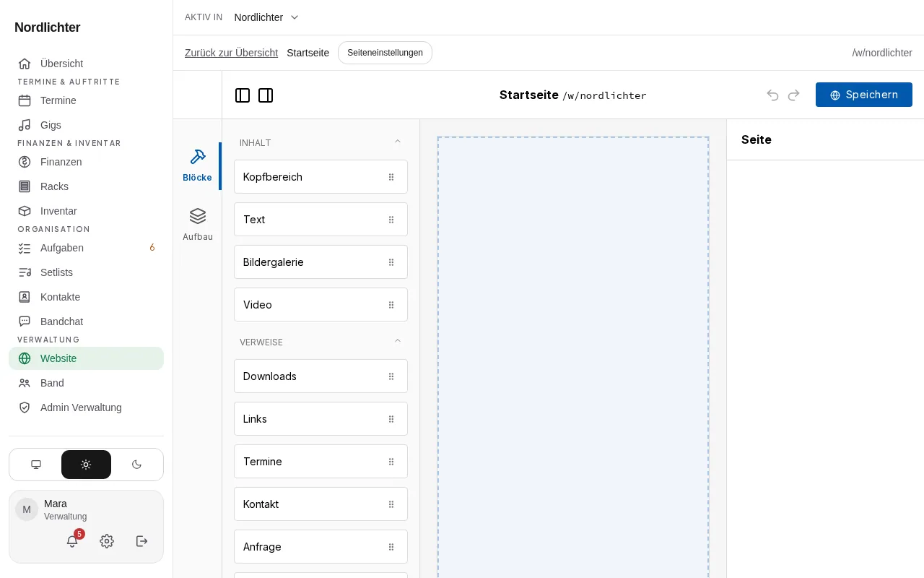
Task: Go to Aufgaben in sidebar
Action: [86, 248]
